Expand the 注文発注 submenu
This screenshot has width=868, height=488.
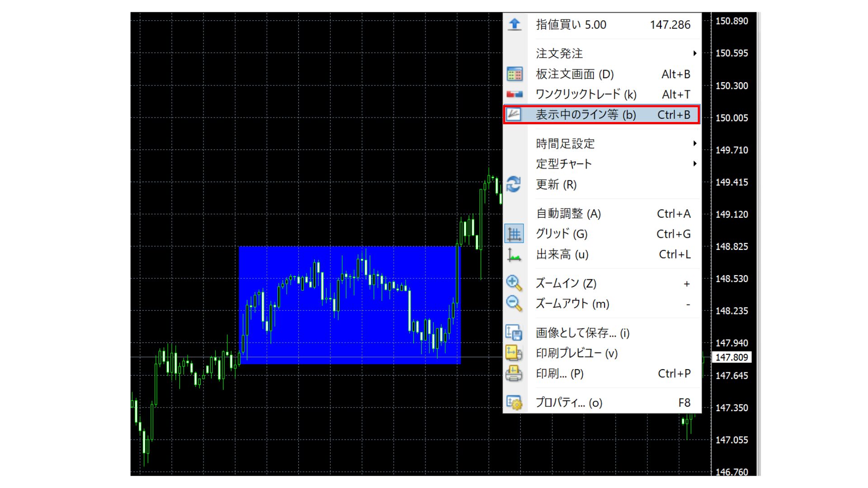[559, 53]
